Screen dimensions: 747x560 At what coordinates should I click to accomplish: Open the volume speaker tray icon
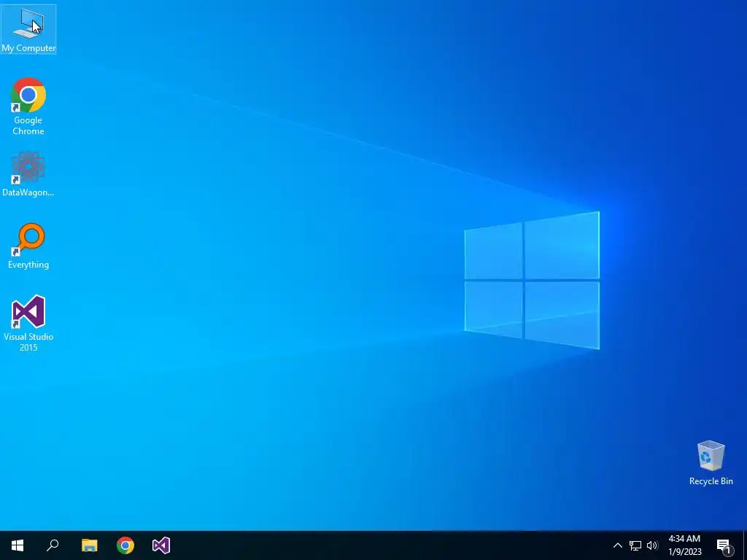click(x=652, y=545)
